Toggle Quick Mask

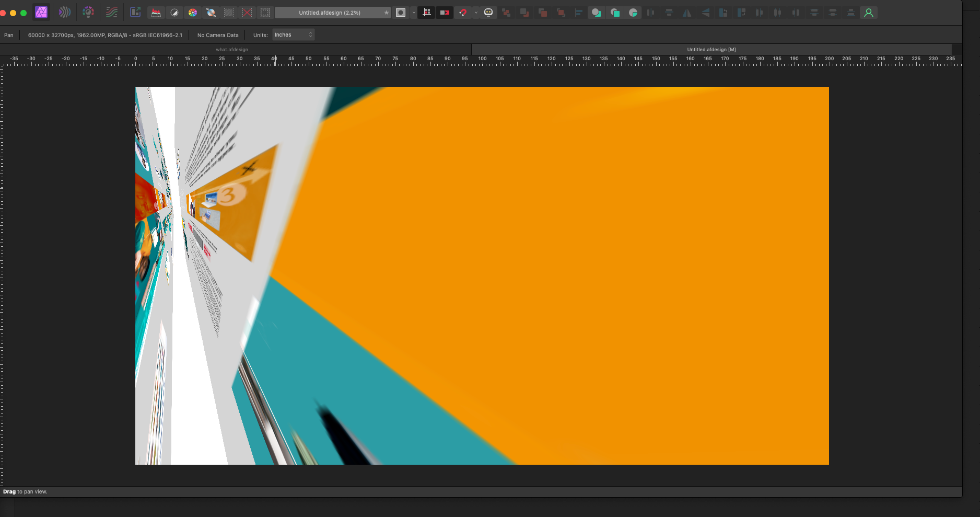click(x=401, y=13)
